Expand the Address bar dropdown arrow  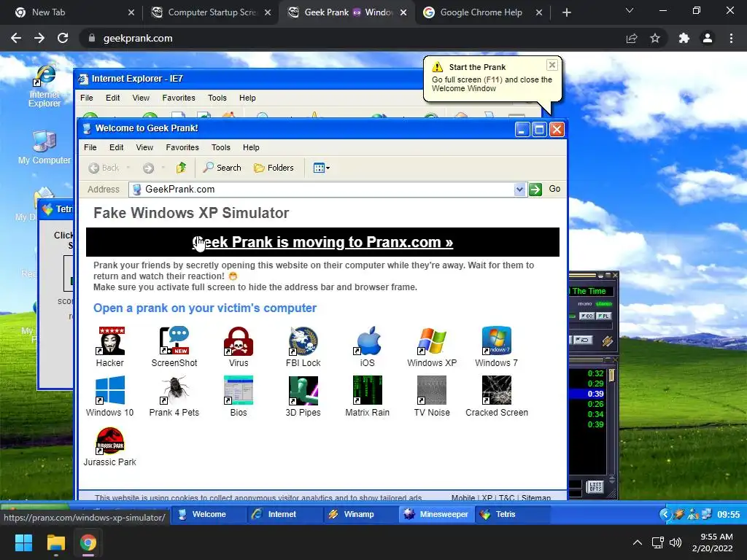(x=519, y=190)
